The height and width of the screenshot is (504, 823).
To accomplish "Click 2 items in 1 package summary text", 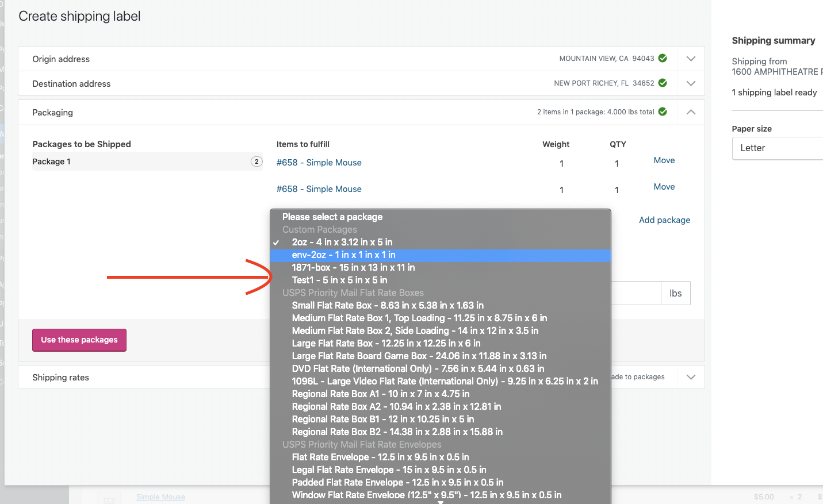I will point(595,112).
